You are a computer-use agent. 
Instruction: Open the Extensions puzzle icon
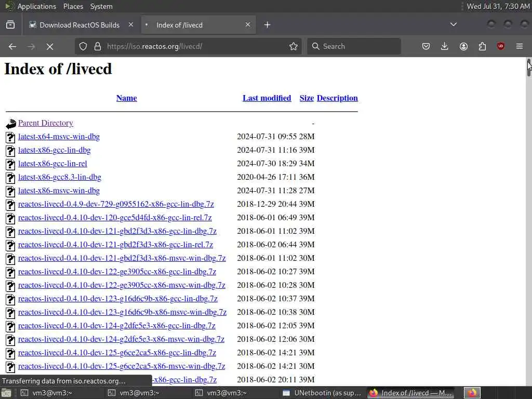point(482,46)
